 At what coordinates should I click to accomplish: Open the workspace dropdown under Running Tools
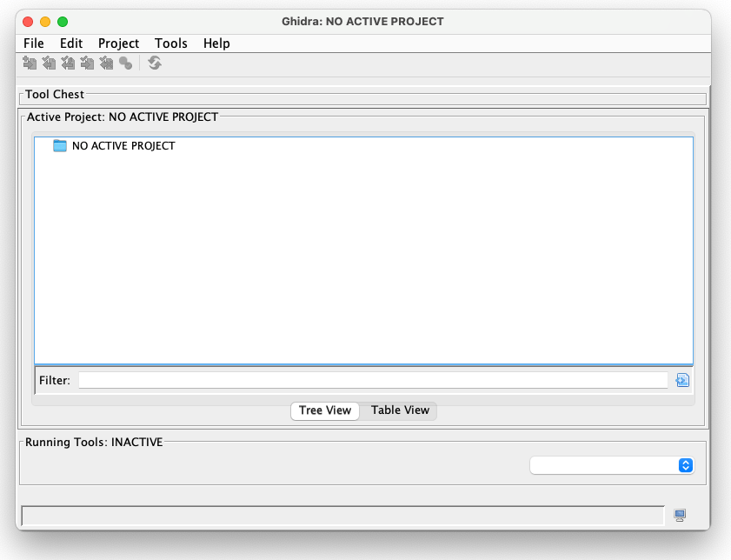click(x=685, y=465)
